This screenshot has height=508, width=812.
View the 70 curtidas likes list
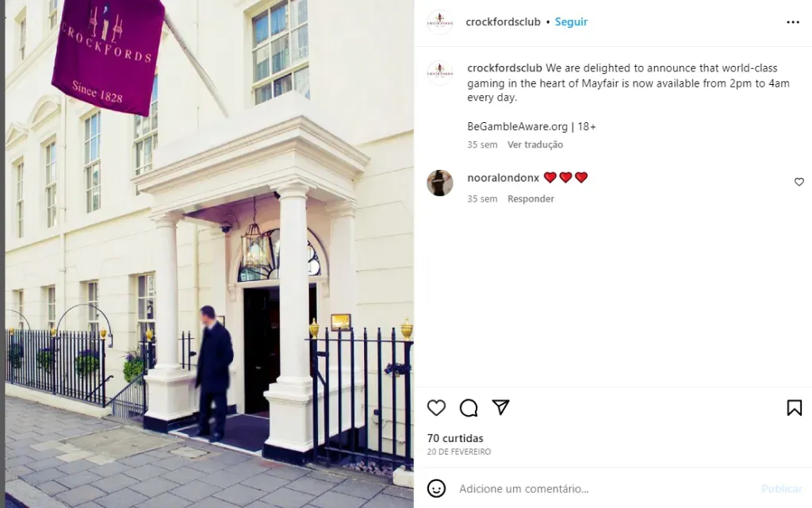click(x=455, y=438)
